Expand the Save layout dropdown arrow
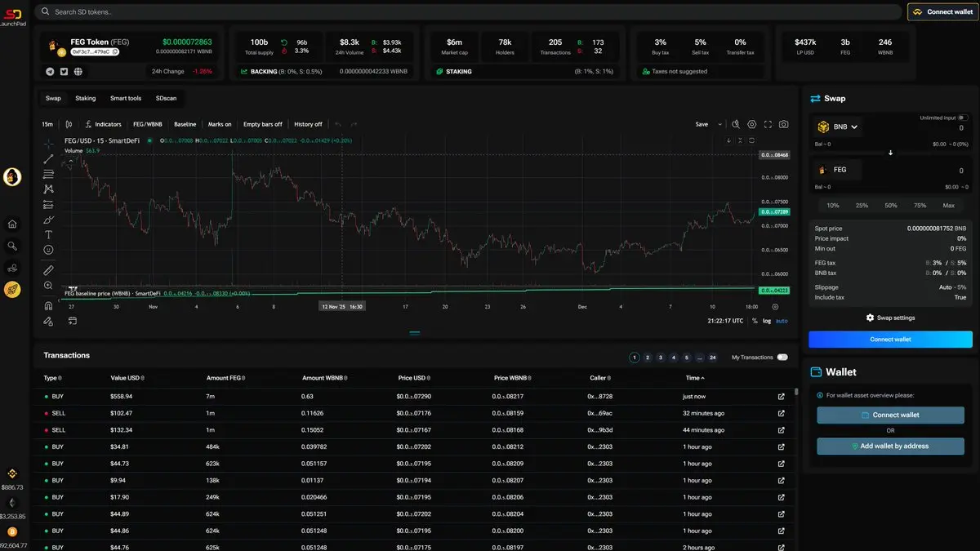The height and width of the screenshot is (551, 980). point(719,124)
